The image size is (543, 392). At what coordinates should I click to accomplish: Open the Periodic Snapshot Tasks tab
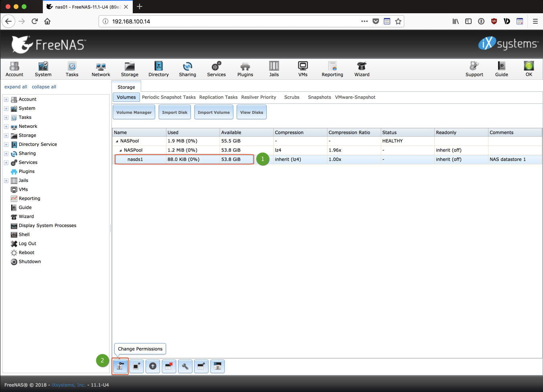click(x=168, y=97)
